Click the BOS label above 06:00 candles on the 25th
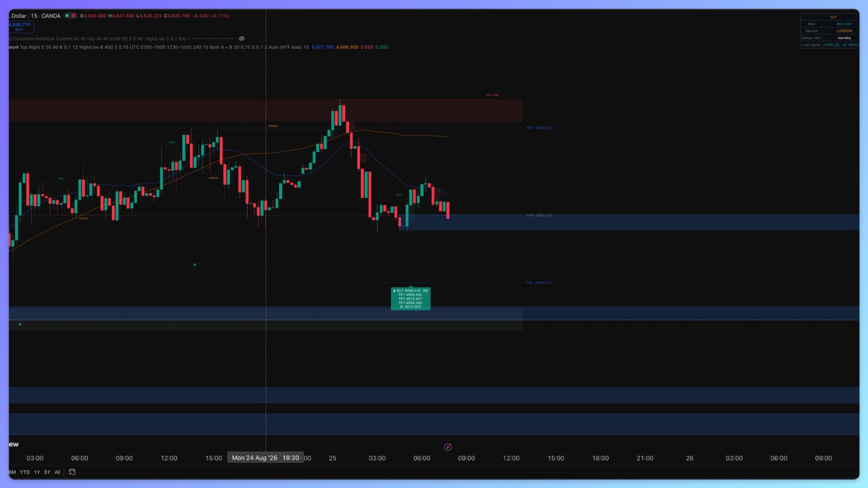 pyautogui.click(x=399, y=195)
